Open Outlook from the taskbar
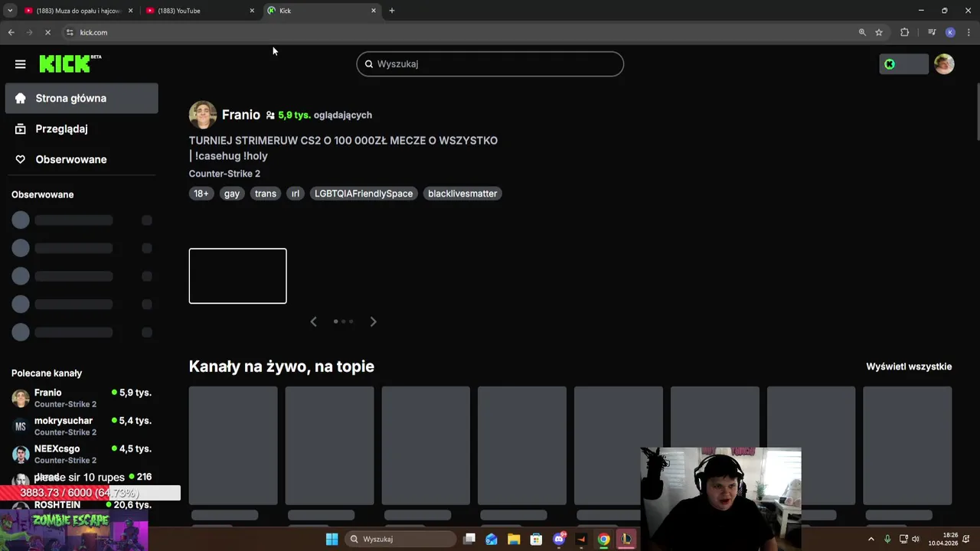 point(492,539)
